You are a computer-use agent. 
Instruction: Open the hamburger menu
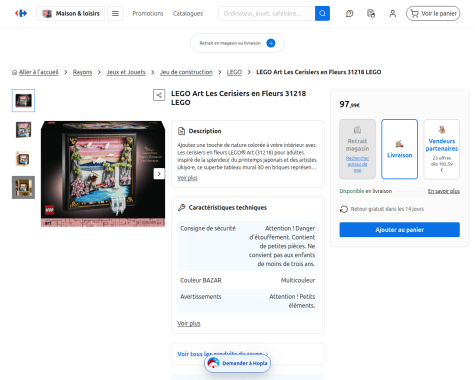point(115,13)
